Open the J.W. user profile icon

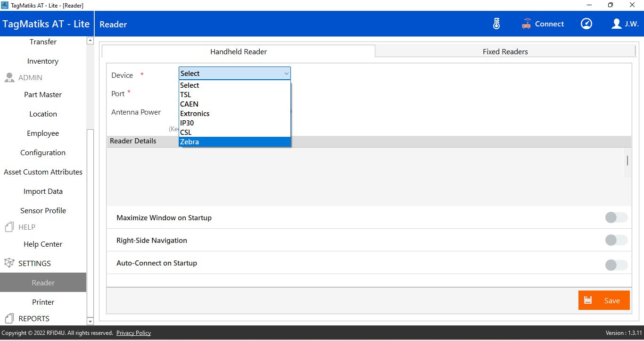coord(616,24)
